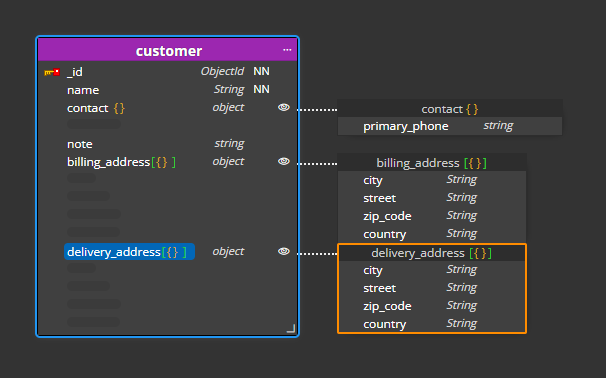
Task: Select the name field in customer
Action: pos(83,90)
